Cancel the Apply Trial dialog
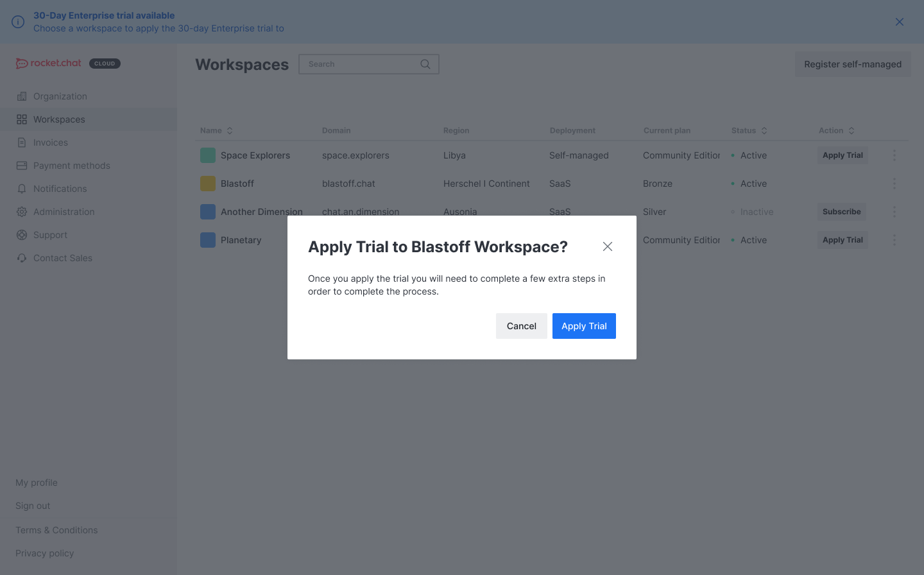 (521, 326)
